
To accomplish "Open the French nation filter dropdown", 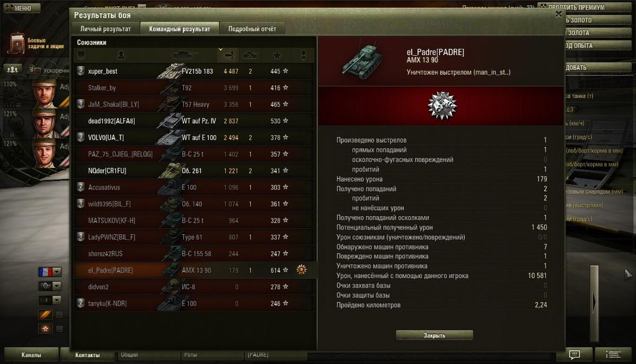I will pyautogui.click(x=50, y=272).
